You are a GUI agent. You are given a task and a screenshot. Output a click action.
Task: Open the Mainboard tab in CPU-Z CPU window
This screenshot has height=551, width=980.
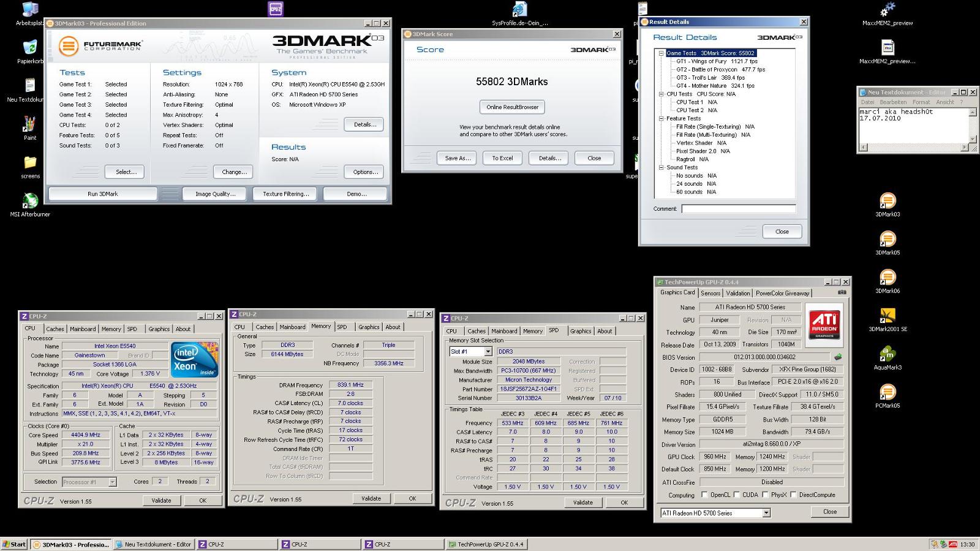[x=83, y=329]
